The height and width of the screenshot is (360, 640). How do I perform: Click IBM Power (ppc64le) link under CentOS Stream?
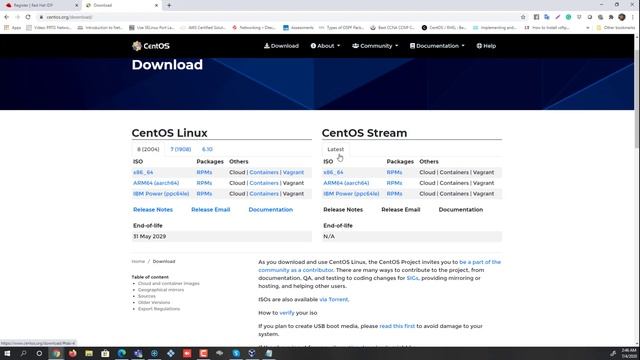pos(351,193)
